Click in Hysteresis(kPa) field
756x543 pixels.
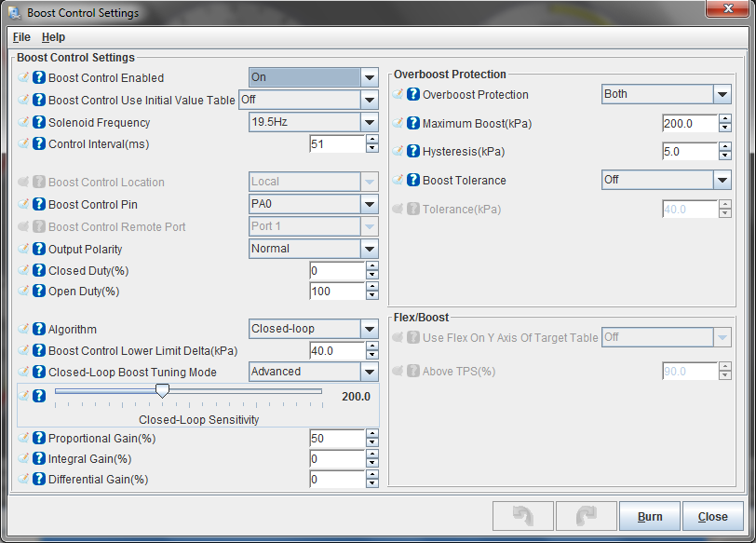coord(690,152)
